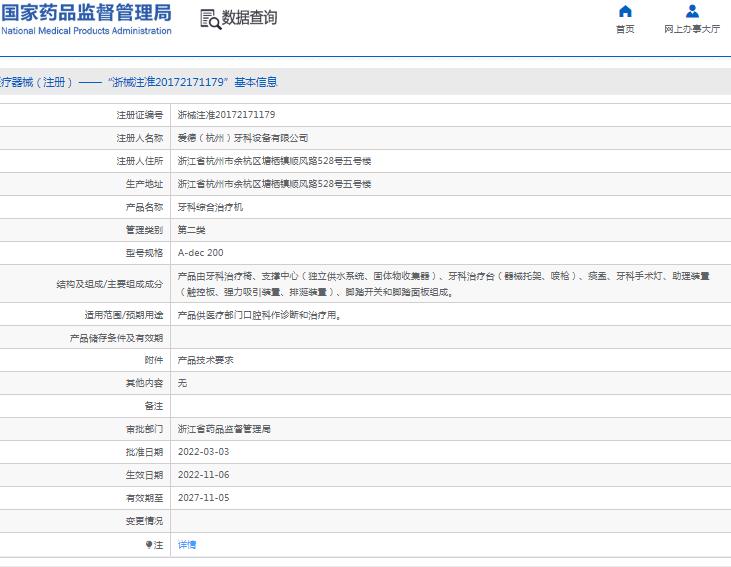The width and height of the screenshot is (731, 567).
Task: Click approving department 浙江省药品监督管理局
Action: [224, 429]
